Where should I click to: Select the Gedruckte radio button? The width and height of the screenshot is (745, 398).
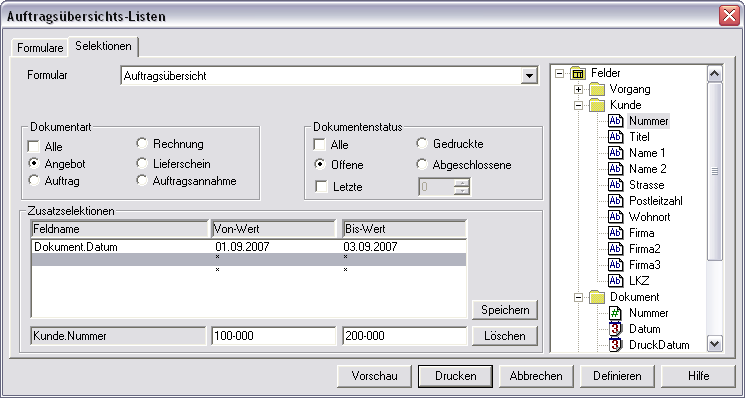click(x=421, y=143)
